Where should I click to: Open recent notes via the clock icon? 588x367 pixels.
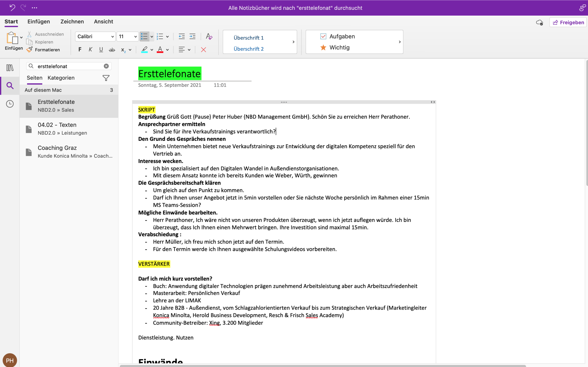click(10, 104)
